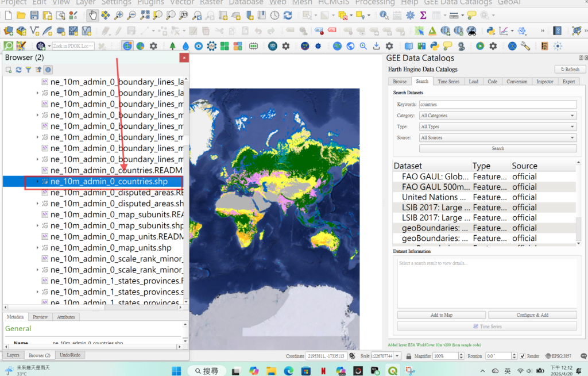Image resolution: width=588 pixels, height=376 pixels.
Task: Click the Keywords input field containing countries
Action: coord(497,105)
